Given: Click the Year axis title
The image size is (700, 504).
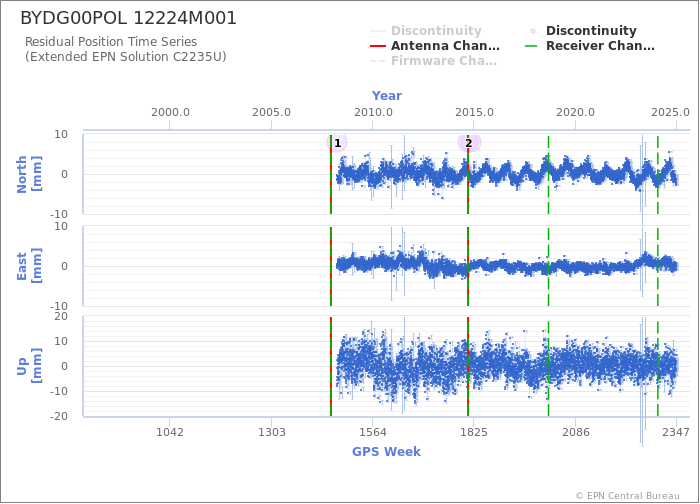Looking at the screenshot, I should [387, 96].
